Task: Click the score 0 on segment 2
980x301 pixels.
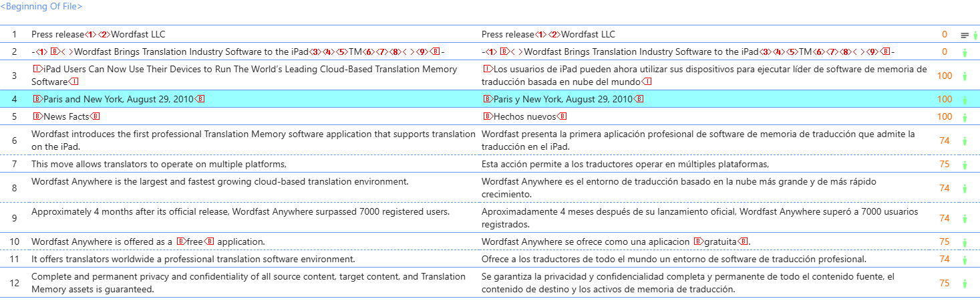Action: point(945,52)
